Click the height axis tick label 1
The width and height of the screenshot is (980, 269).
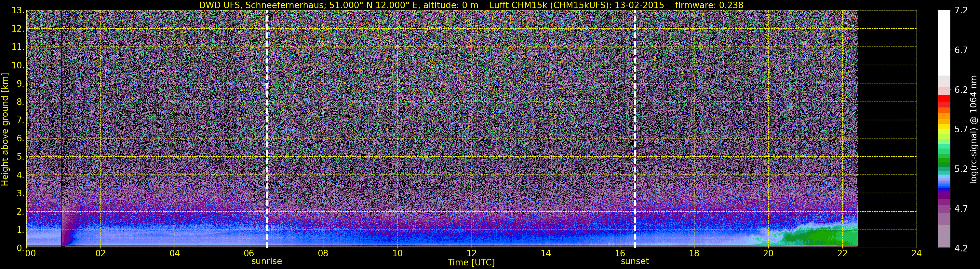tap(20, 230)
